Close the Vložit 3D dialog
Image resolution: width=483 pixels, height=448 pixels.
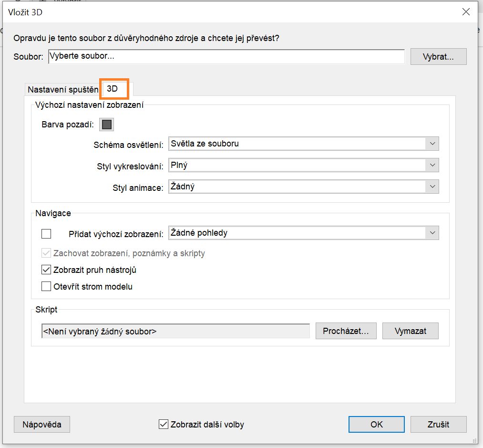(466, 12)
